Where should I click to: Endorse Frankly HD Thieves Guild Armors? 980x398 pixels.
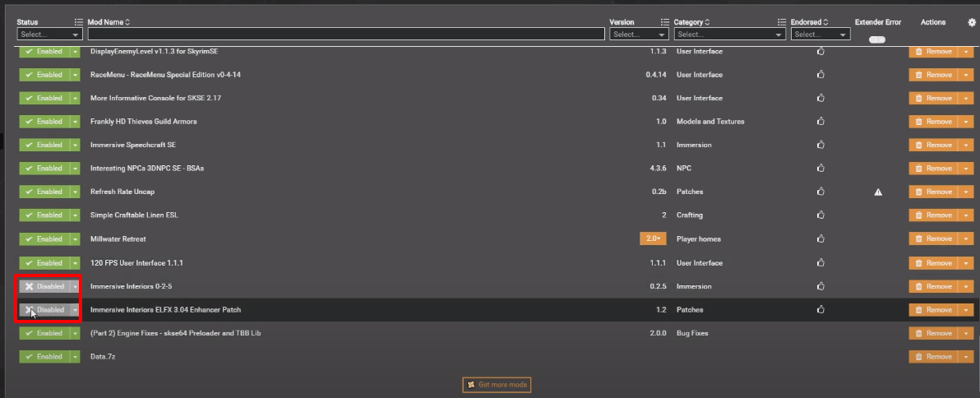(821, 121)
